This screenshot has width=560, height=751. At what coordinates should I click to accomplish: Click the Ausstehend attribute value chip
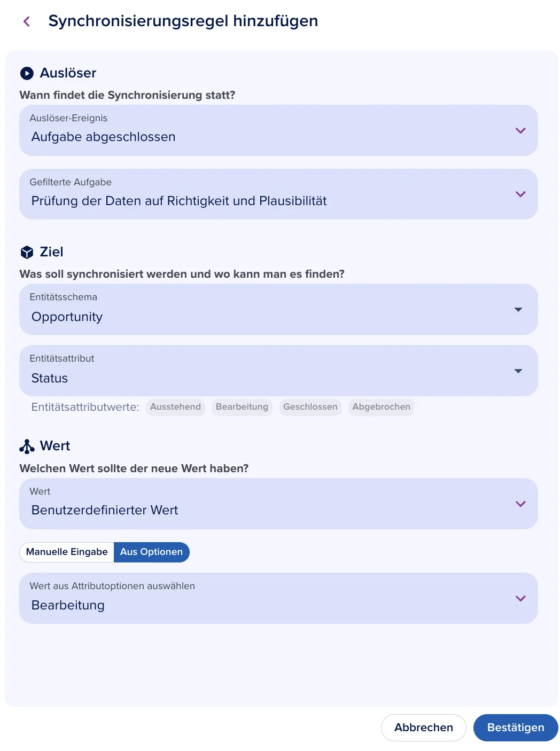pos(175,407)
